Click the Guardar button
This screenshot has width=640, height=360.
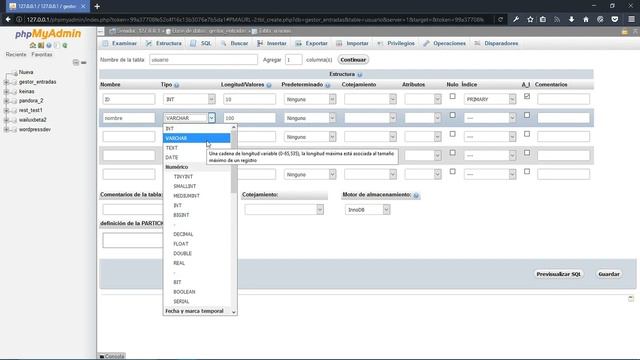[x=609, y=274]
